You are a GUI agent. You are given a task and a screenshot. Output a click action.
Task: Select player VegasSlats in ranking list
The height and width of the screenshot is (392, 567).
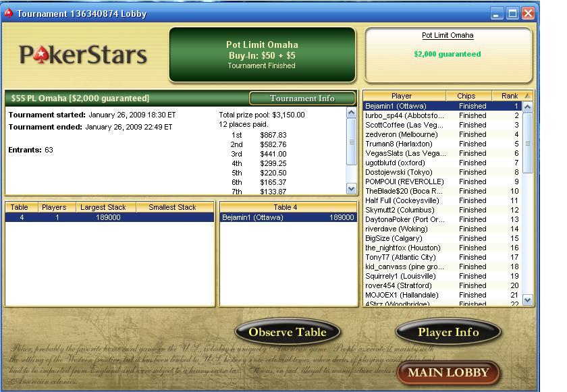[x=443, y=153]
